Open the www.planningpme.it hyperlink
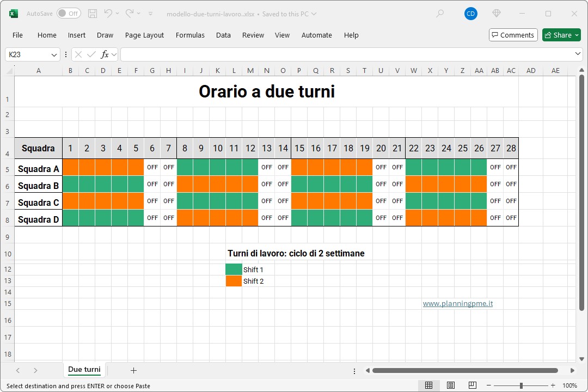Viewport: 588px width, 392px height. point(457,304)
